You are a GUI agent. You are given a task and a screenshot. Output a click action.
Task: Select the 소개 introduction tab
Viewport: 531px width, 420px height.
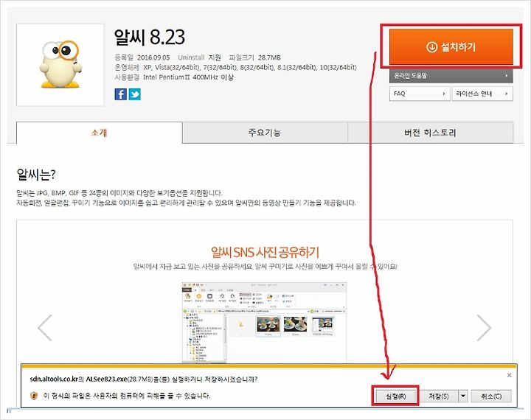100,133
